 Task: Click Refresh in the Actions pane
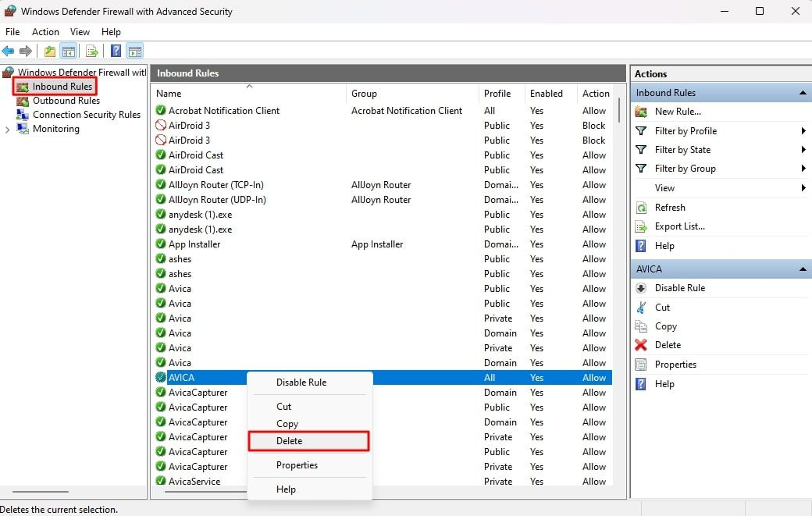click(x=670, y=208)
